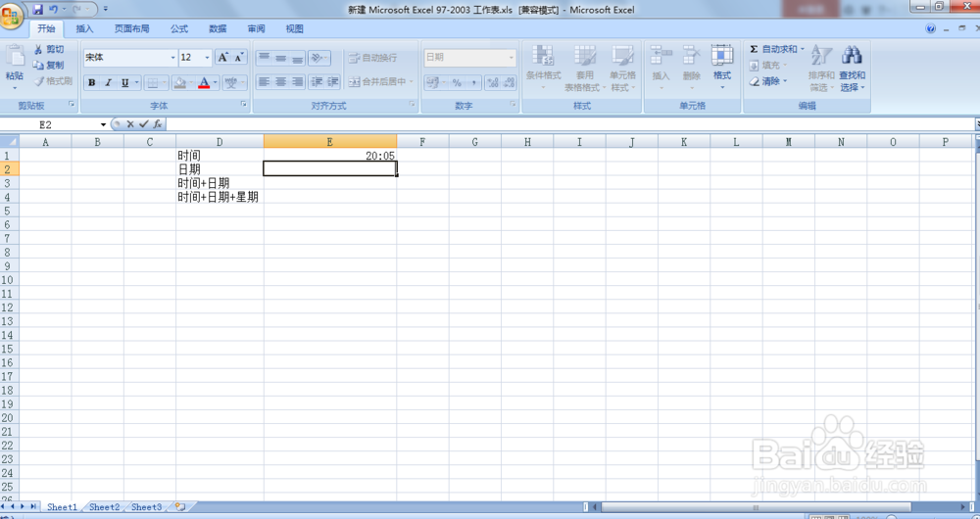Align text to bottom of cell
This screenshot has height=519, width=980.
(x=297, y=58)
